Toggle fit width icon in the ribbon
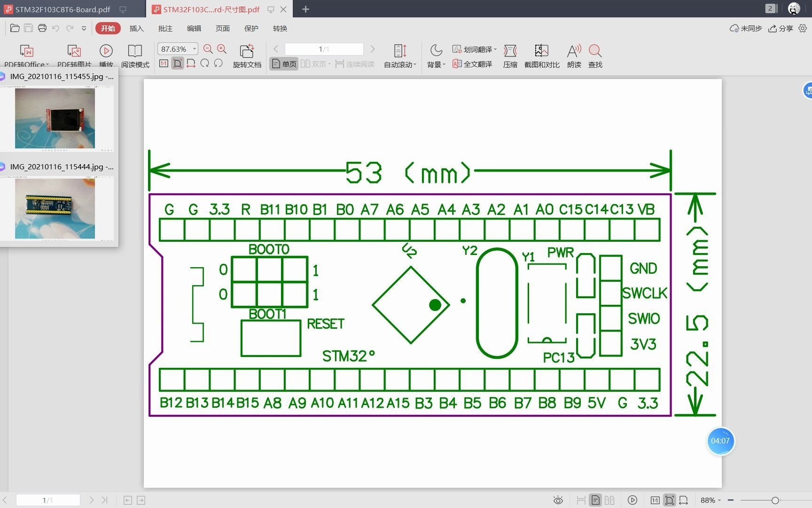This screenshot has width=812, height=508. [x=191, y=63]
